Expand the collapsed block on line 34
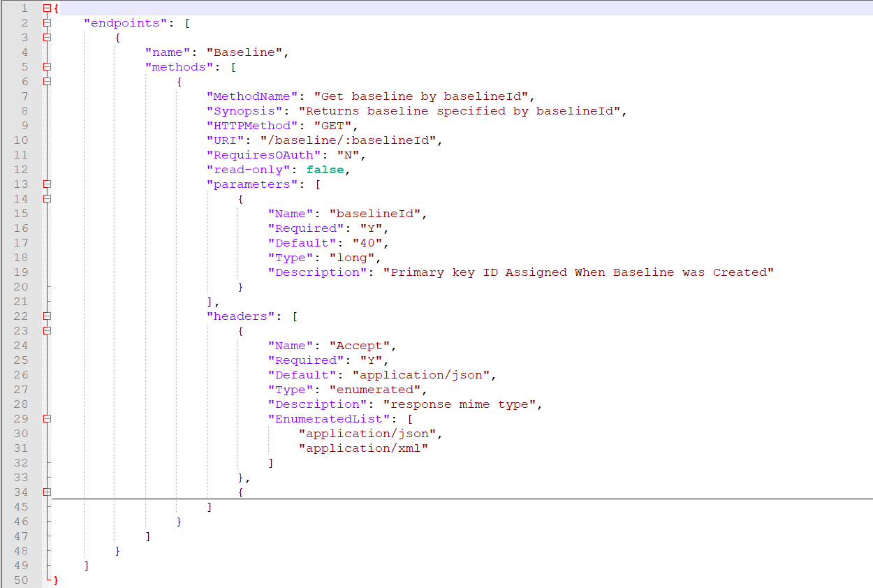 pyautogui.click(x=47, y=492)
